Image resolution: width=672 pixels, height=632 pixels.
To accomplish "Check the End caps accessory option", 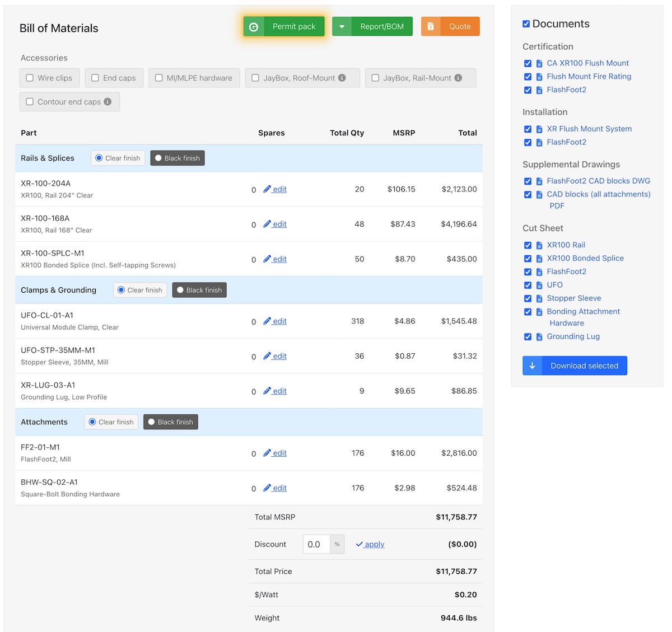I will coord(95,78).
